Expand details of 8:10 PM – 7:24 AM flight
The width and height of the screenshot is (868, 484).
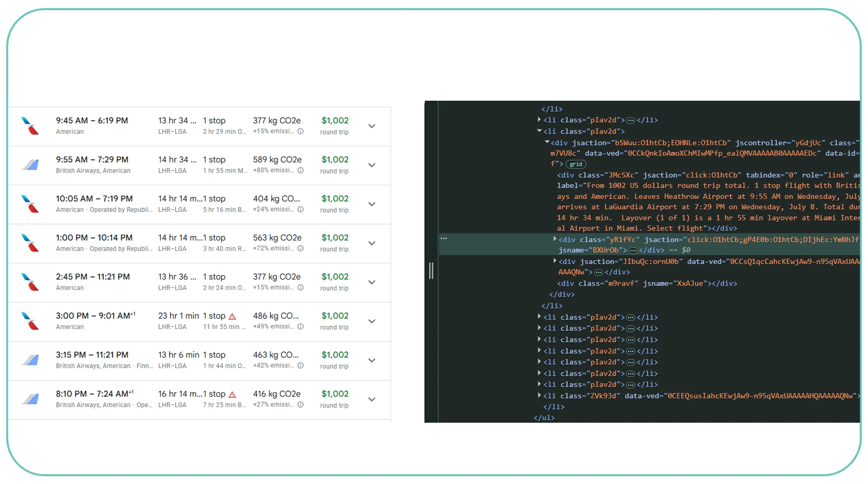pos(372,399)
